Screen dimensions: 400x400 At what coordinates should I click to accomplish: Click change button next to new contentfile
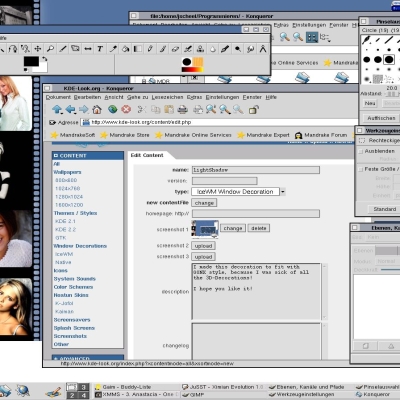click(204, 203)
